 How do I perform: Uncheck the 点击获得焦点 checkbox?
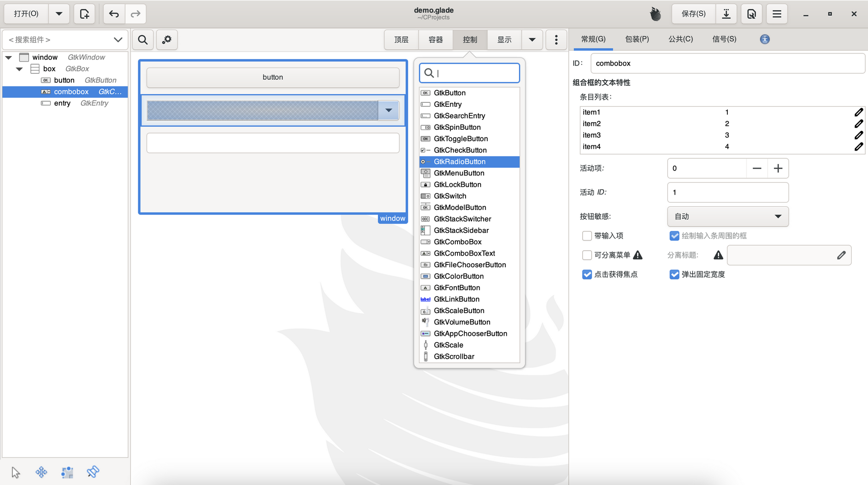click(x=587, y=275)
